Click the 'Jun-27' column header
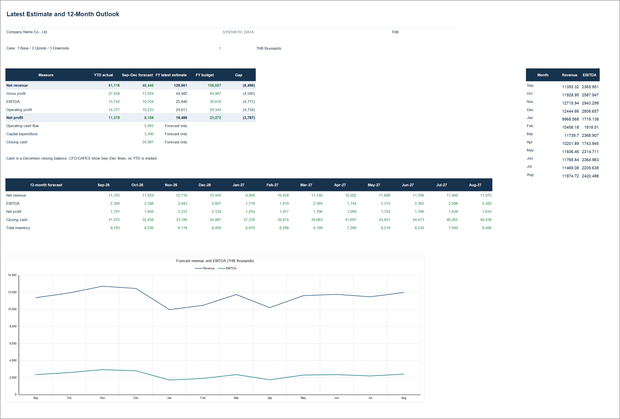The height and width of the screenshot is (419, 620). click(408, 185)
